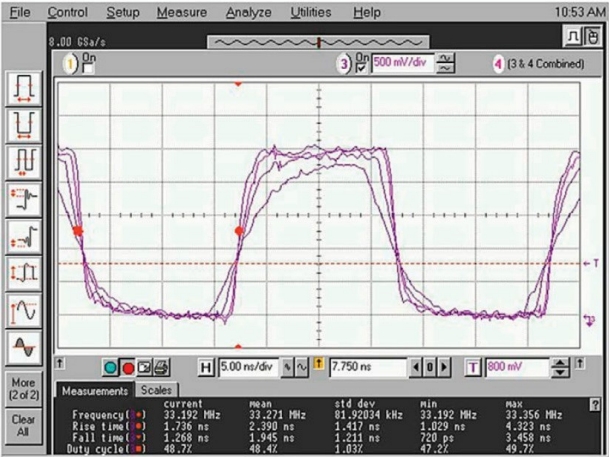Click the trigger level stepper arrows

560,368
